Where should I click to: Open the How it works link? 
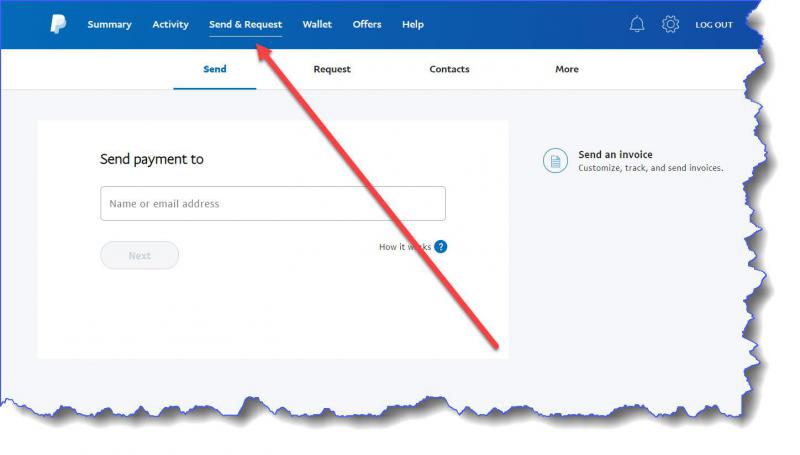pos(404,247)
